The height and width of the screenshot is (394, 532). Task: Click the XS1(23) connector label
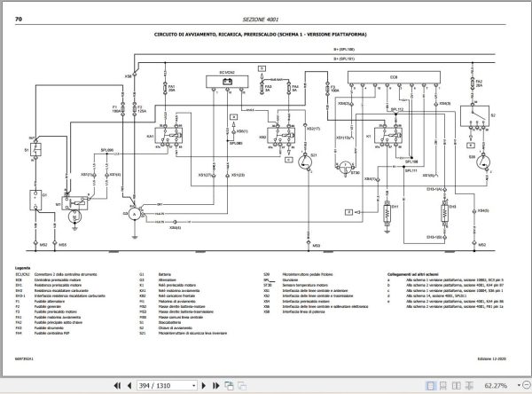[238, 176]
